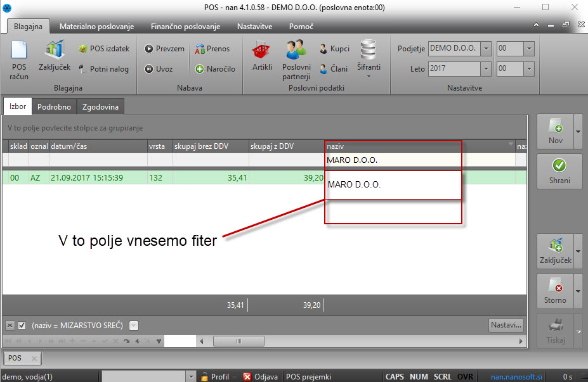The width and height of the screenshot is (588, 382).
Task: Expand the filter history dropdown arrow
Action: (133, 326)
